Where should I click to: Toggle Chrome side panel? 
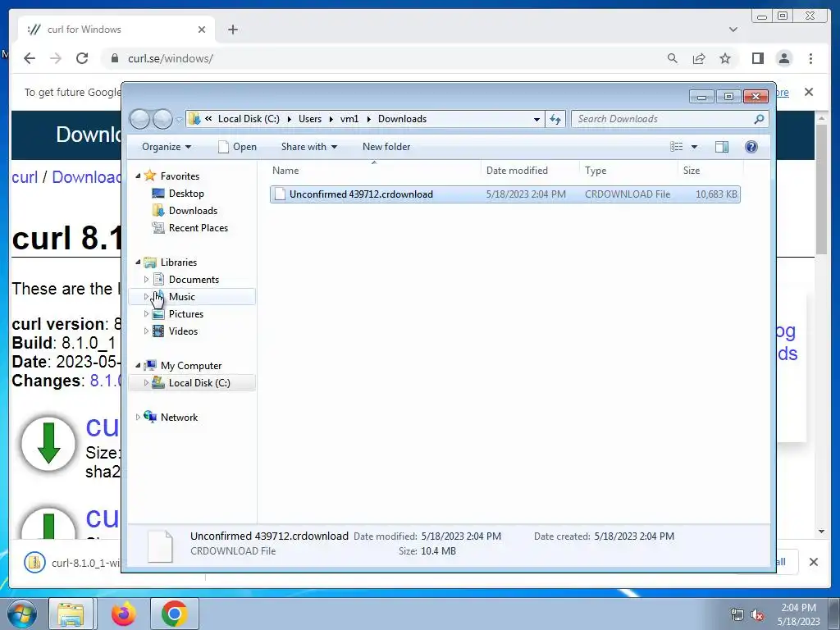pos(757,58)
